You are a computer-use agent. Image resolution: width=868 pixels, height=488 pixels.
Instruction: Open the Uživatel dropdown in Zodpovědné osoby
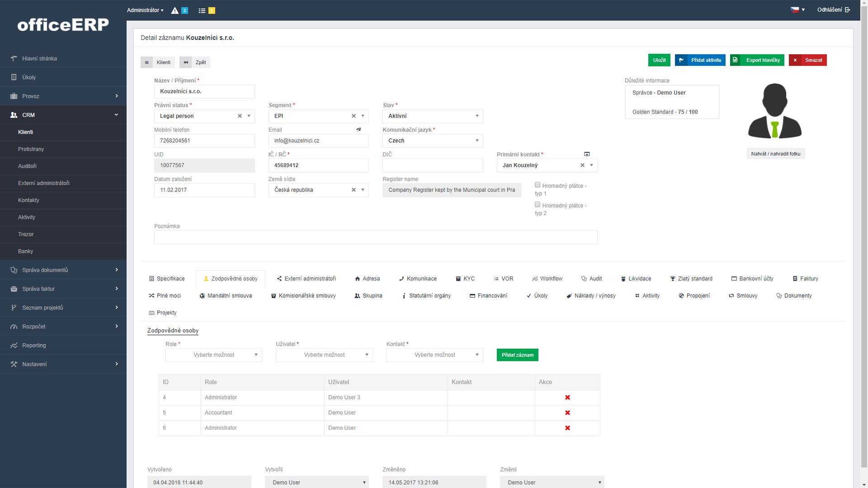point(324,355)
